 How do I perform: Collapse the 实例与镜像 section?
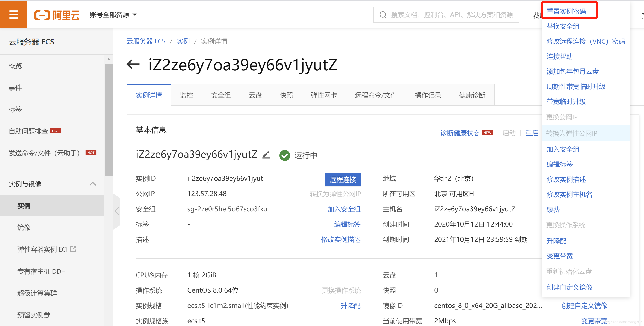tap(93, 184)
